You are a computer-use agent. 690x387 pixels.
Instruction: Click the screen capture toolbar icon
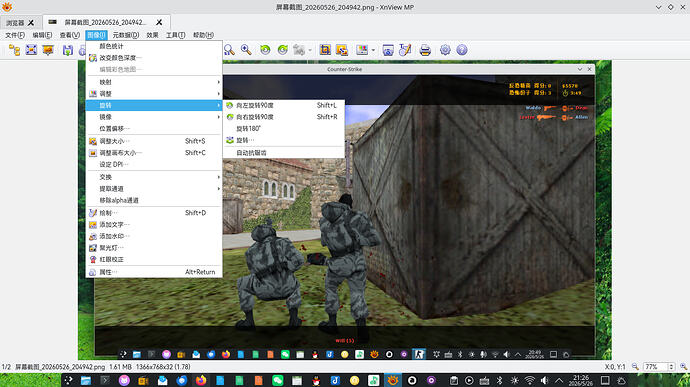click(x=388, y=50)
